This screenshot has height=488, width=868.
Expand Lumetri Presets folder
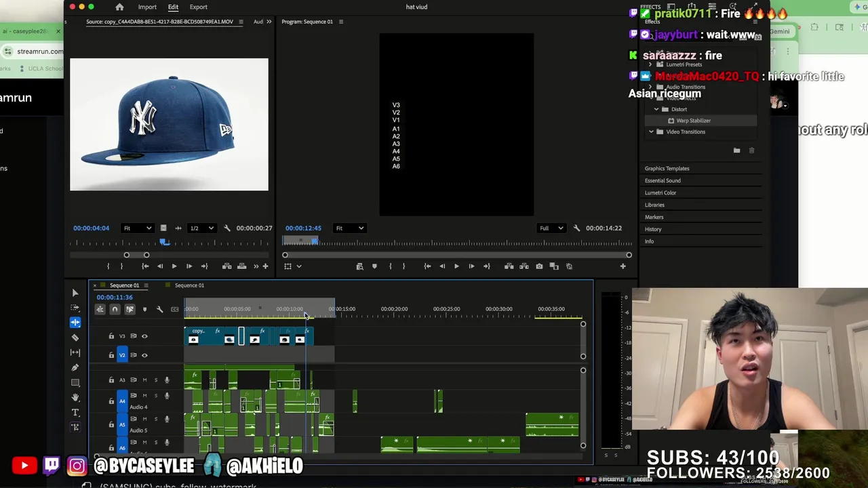pos(650,64)
